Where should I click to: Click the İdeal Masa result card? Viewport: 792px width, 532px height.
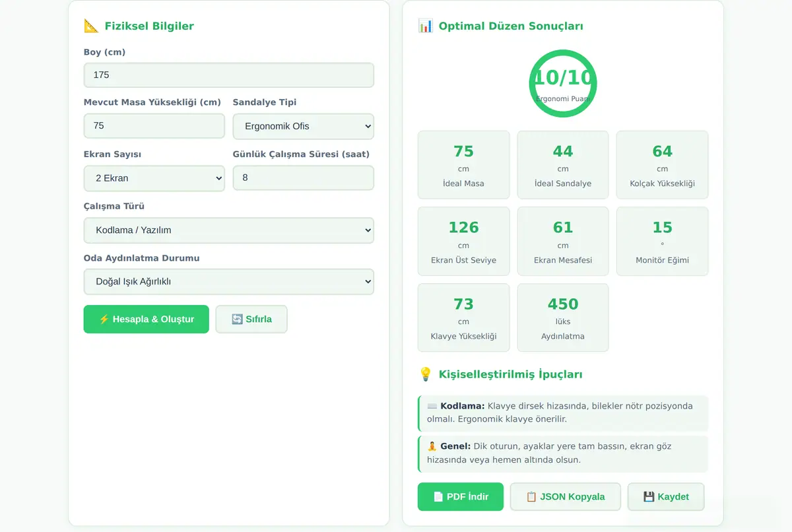[464, 165]
